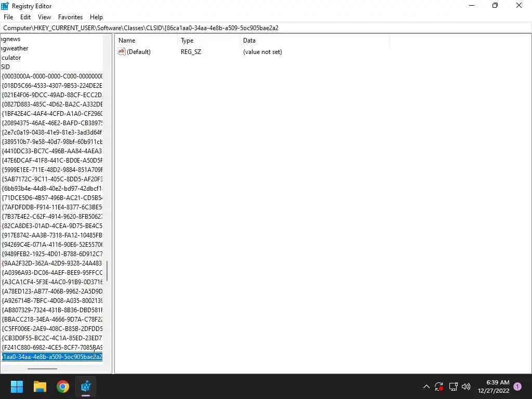Select the {5999E1EE-711E-48D2-9884 key
This screenshot has width=532, height=399.
[x=52, y=170]
